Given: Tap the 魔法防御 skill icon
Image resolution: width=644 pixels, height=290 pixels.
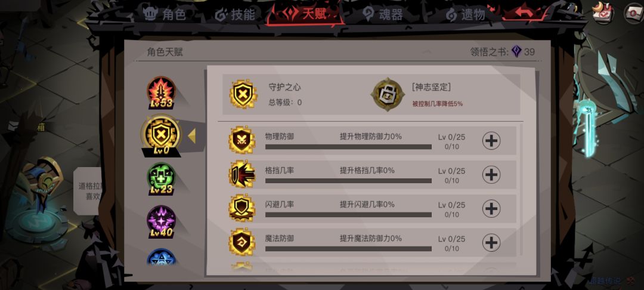Looking at the screenshot, I should point(241,242).
